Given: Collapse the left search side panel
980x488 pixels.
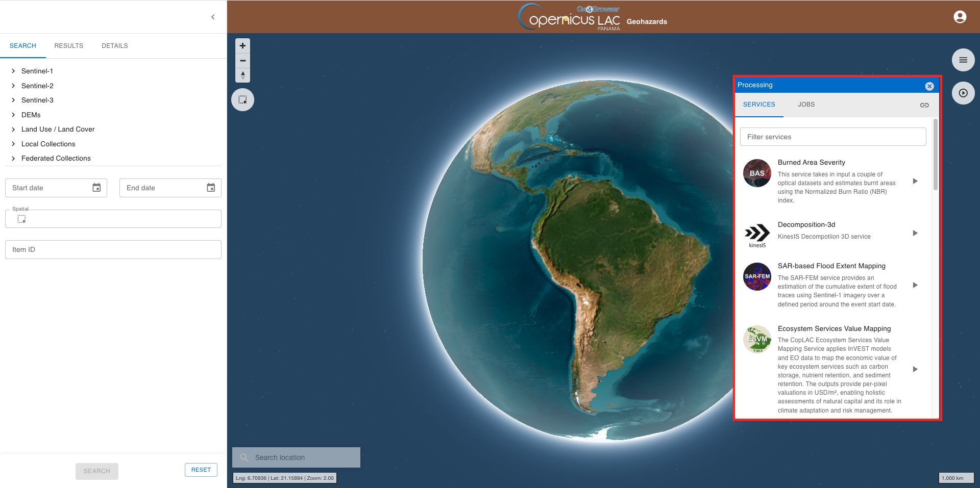Looking at the screenshot, I should pos(213,17).
